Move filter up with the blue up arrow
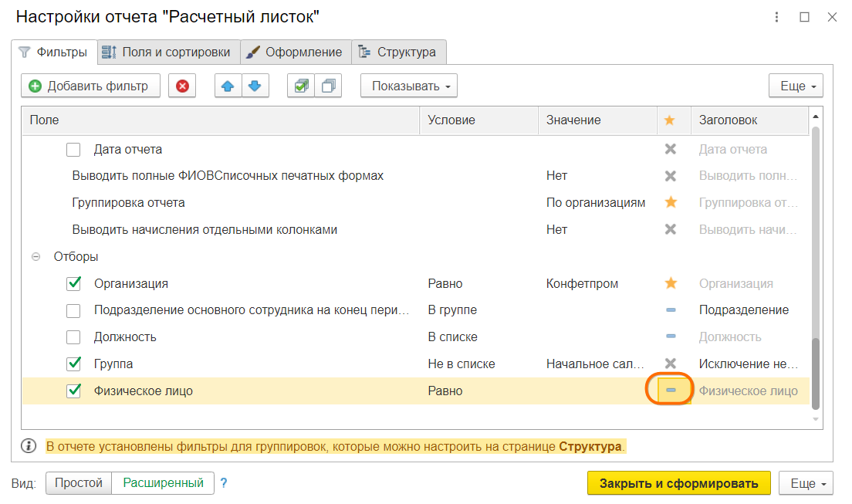852x504 pixels. click(228, 86)
